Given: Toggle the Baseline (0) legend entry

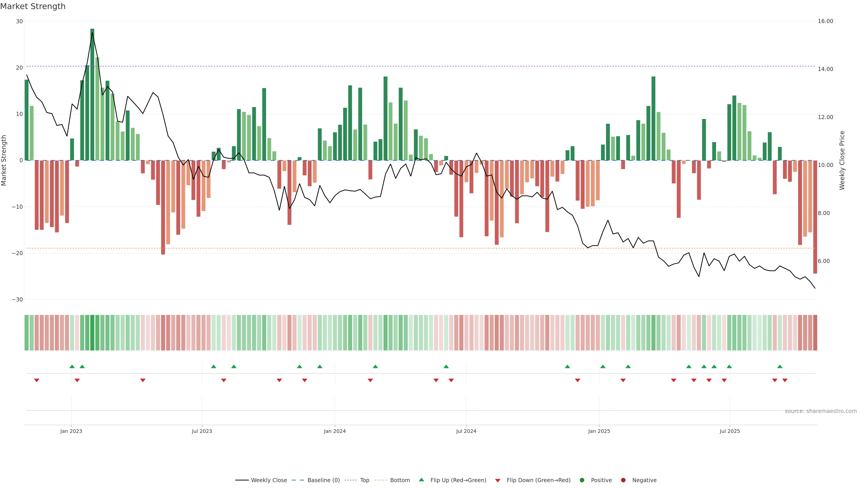Looking at the screenshot, I should 323,480.
